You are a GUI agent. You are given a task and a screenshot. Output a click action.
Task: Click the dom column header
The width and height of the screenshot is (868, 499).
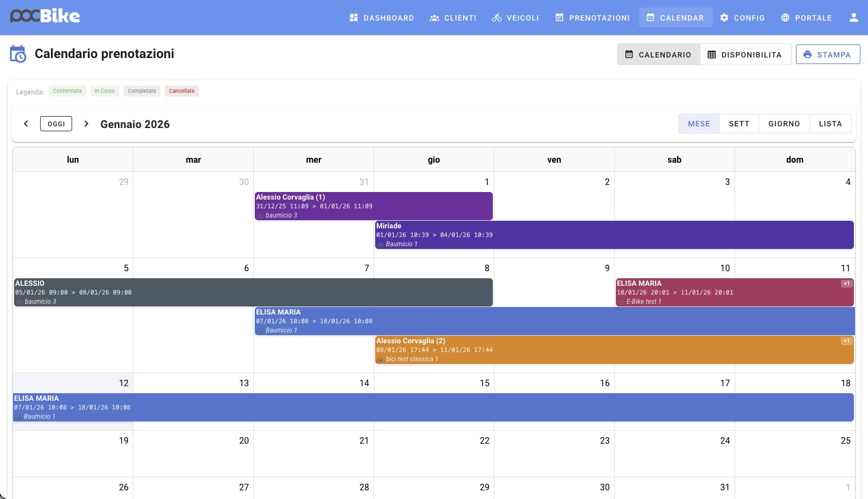click(x=795, y=159)
